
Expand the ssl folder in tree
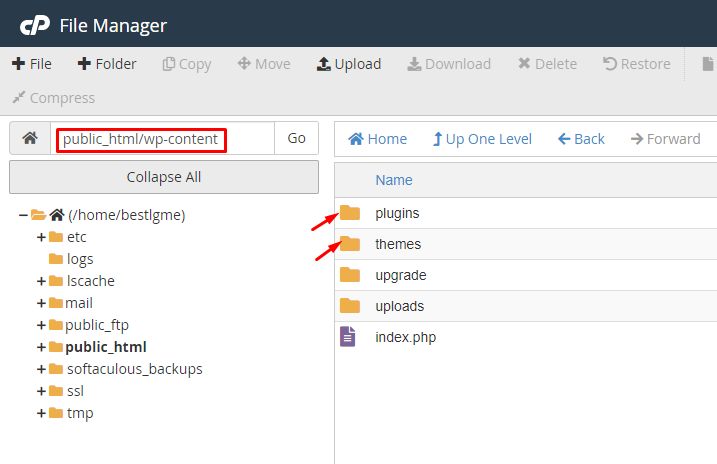(41, 391)
